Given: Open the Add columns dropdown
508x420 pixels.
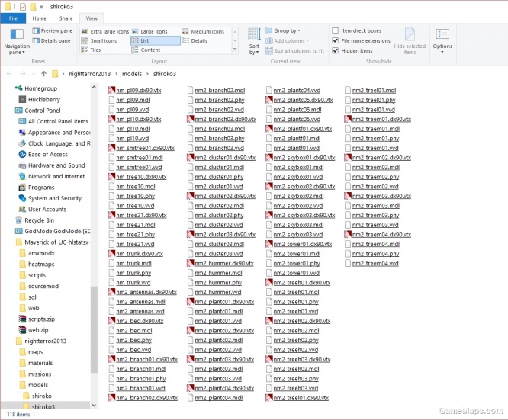Looking at the screenshot, I should (287, 41).
